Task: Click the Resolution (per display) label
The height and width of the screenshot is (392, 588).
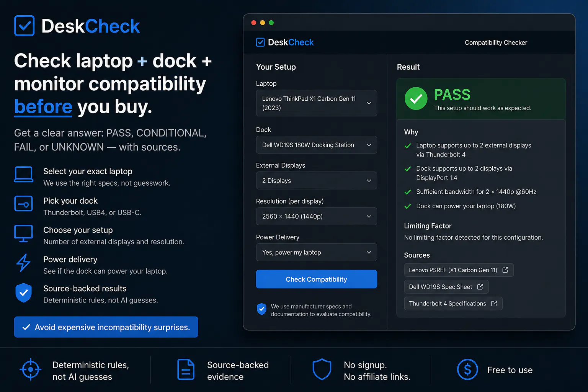Action: coord(290,201)
